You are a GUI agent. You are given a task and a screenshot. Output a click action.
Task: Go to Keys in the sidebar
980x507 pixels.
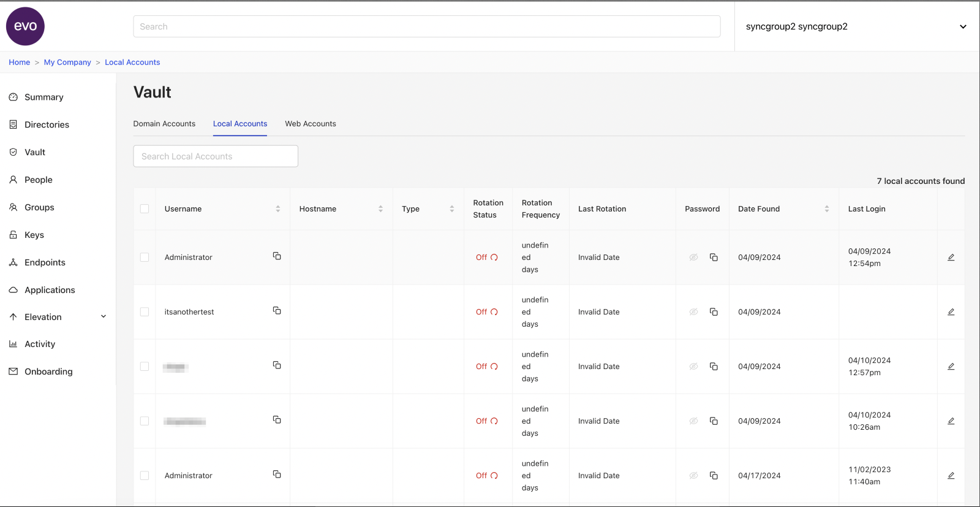click(34, 235)
